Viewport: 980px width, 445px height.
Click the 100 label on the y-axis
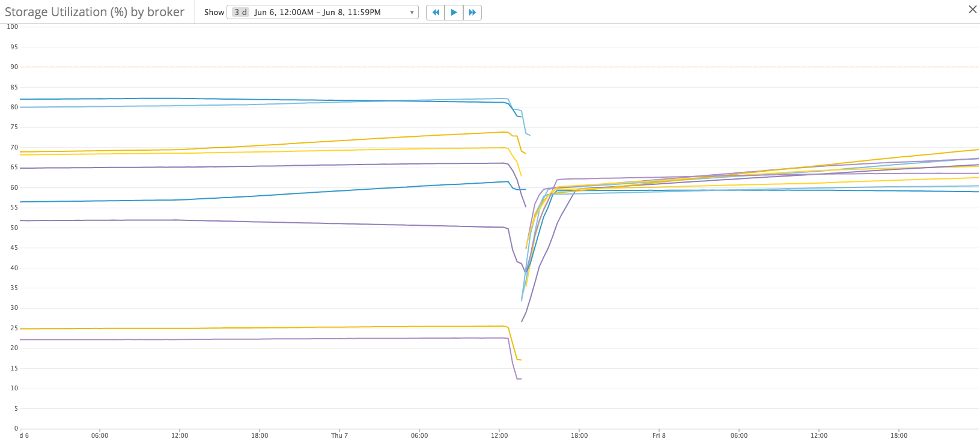point(13,26)
